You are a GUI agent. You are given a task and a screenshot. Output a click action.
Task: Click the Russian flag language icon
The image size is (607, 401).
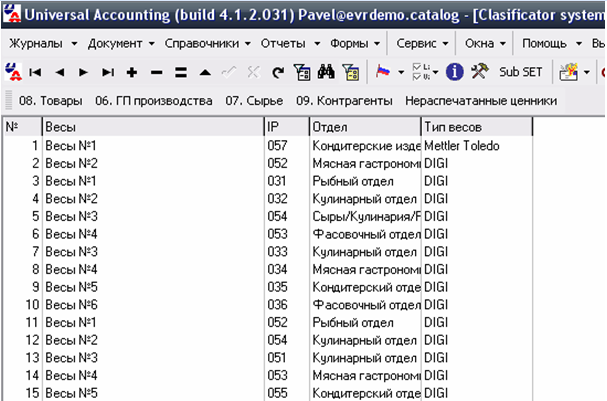[x=383, y=72]
